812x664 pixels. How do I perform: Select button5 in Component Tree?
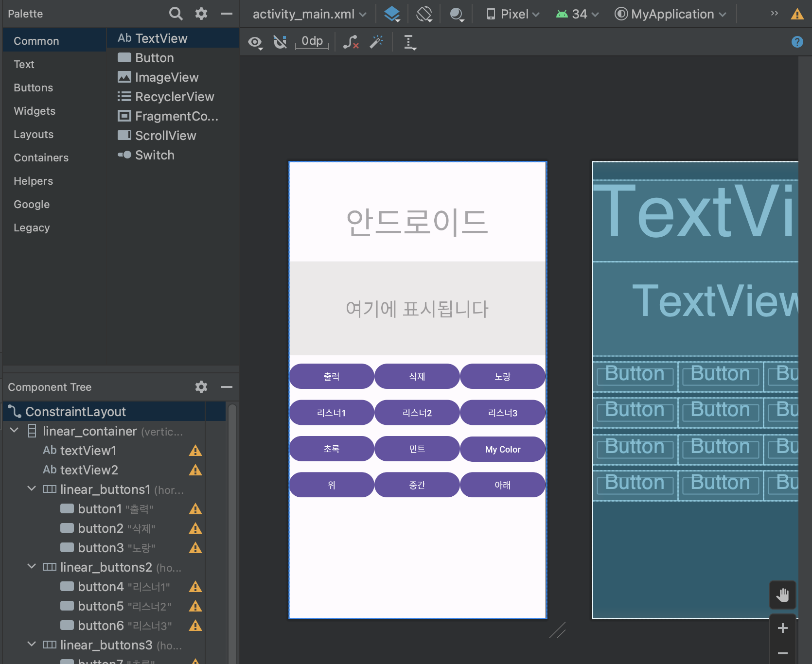(x=101, y=606)
